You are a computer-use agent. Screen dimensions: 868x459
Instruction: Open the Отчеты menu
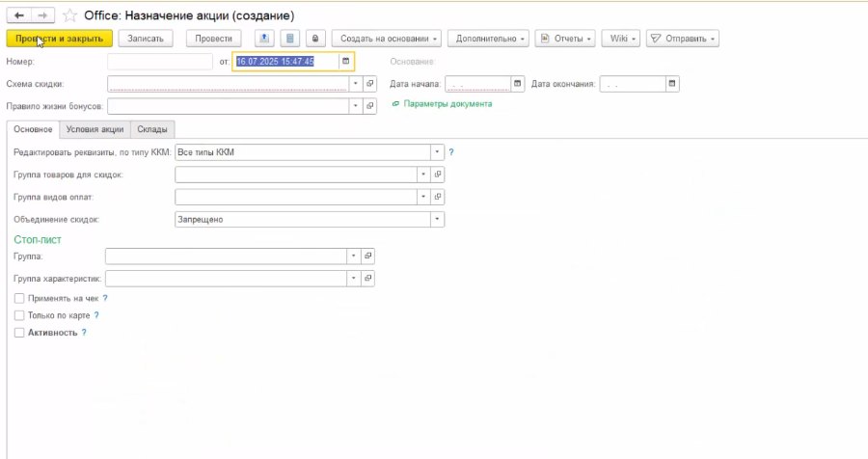click(x=565, y=39)
